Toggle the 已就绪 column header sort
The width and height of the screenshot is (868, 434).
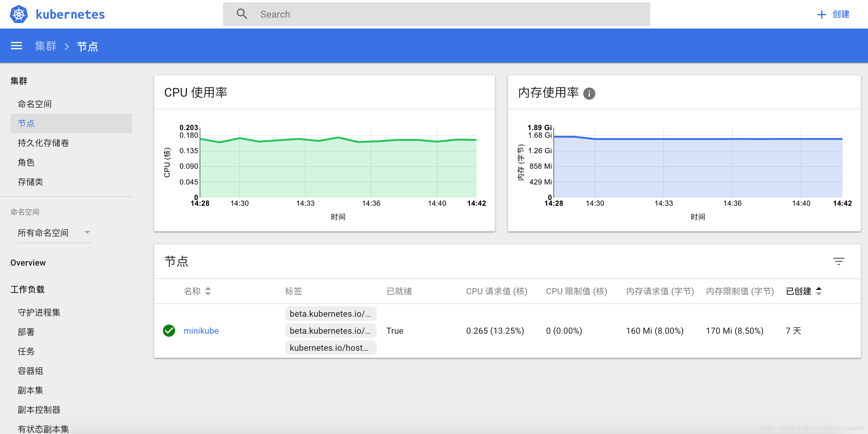point(399,291)
